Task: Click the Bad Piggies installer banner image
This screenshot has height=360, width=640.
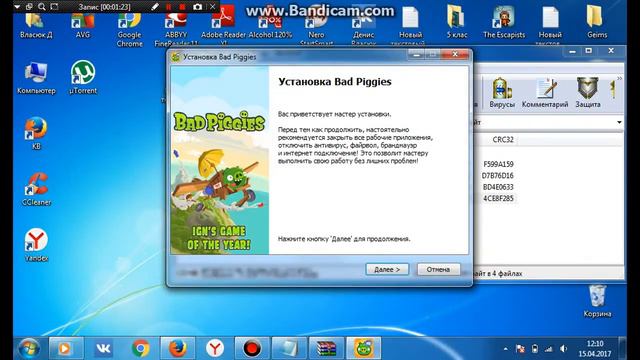Action: point(220,160)
